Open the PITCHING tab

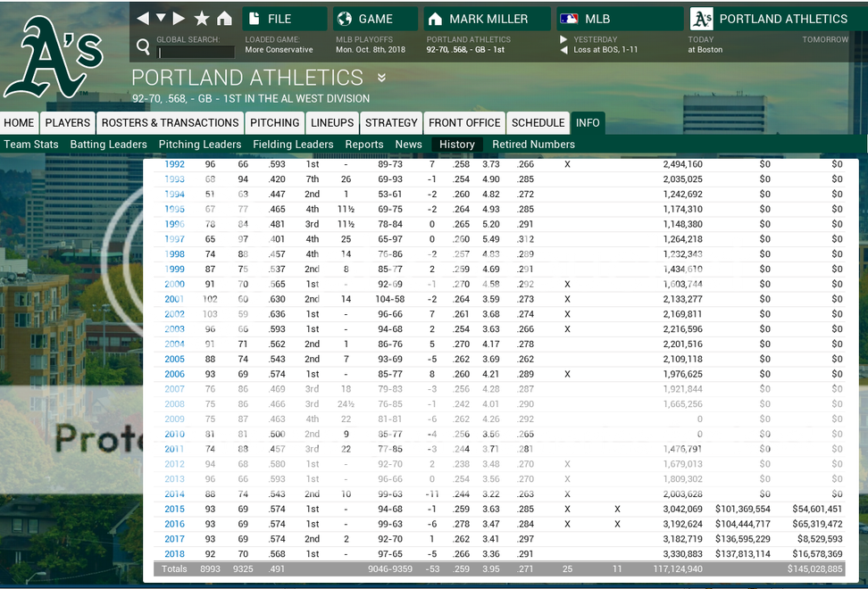(274, 123)
